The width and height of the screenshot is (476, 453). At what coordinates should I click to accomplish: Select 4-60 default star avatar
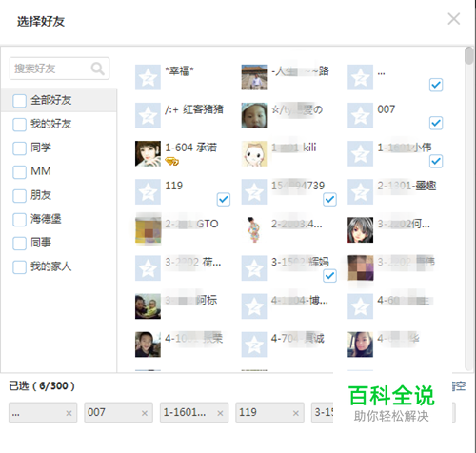pyautogui.click(x=360, y=306)
